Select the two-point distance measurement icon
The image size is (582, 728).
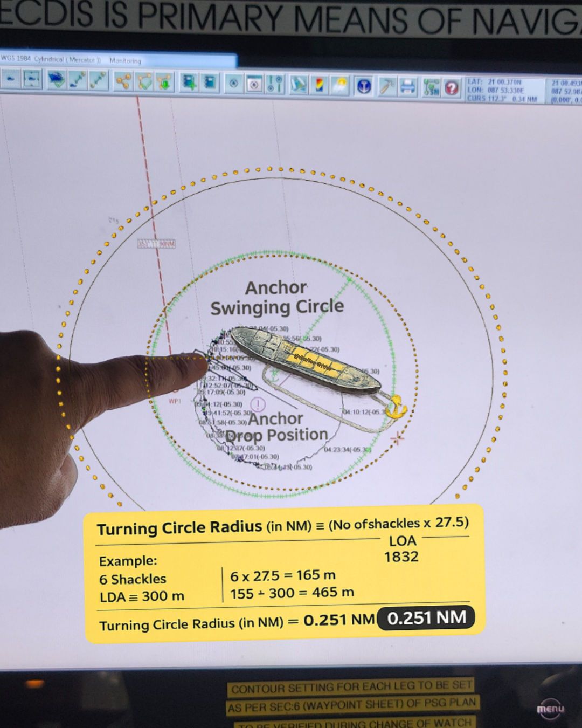click(98, 80)
